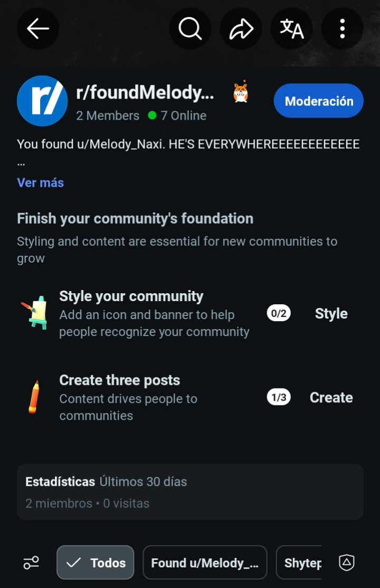Click Create next to 1/3 badge
This screenshot has width=380, height=588.
[x=331, y=398]
